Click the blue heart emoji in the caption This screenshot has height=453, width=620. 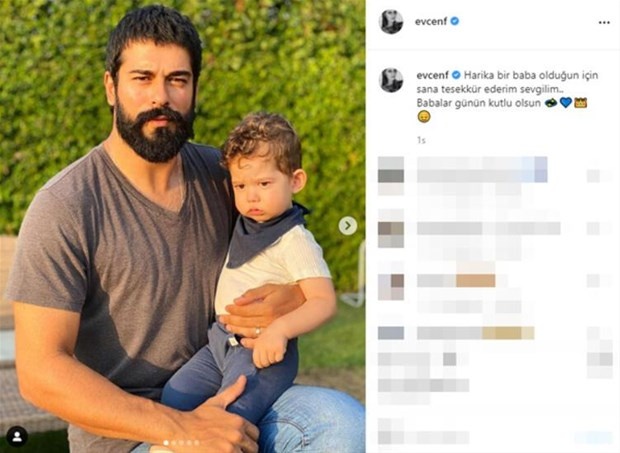(x=566, y=103)
